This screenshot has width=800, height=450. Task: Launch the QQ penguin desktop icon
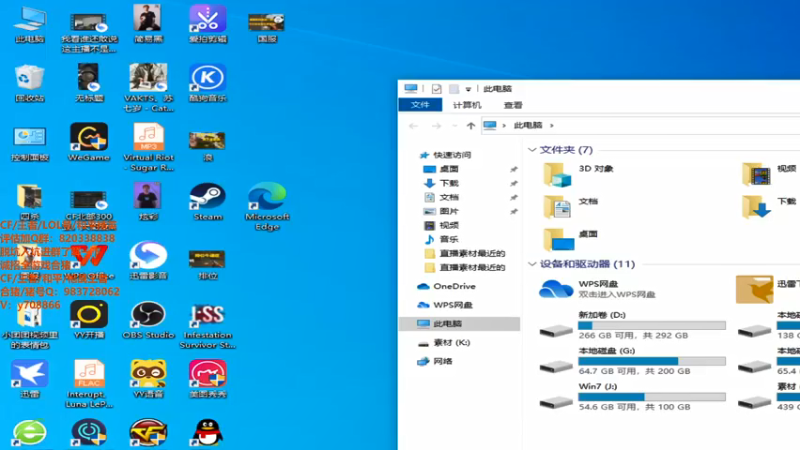point(208,433)
